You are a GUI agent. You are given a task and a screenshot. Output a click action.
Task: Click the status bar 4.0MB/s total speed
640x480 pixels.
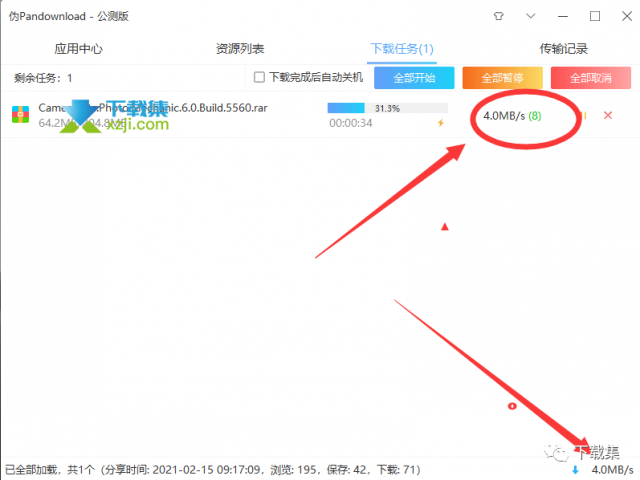612,470
